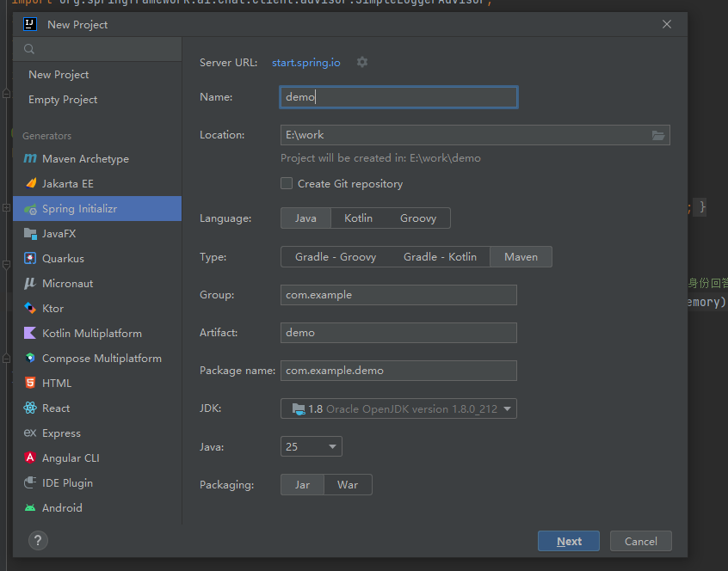Click the Cancel button
The image size is (728, 571).
[641, 541]
